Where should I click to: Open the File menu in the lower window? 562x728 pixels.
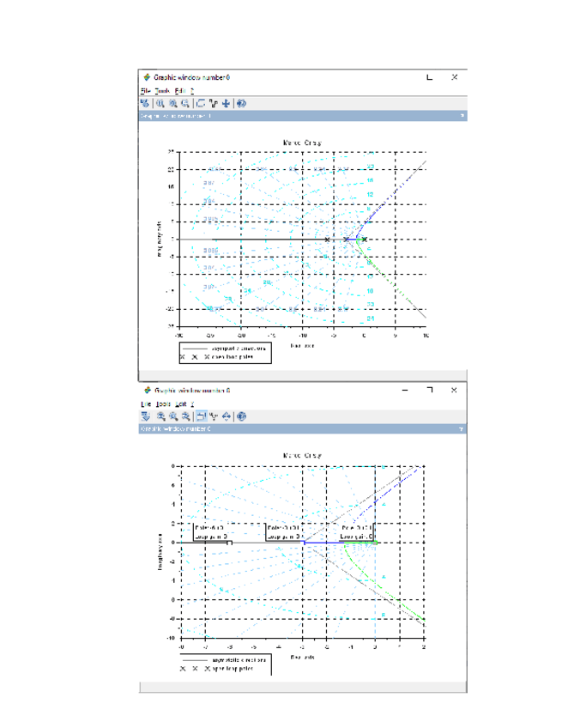[x=145, y=403]
